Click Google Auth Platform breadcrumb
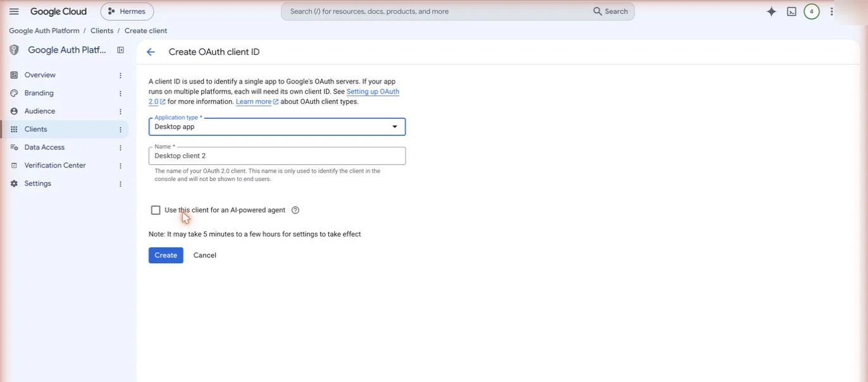 tap(44, 30)
